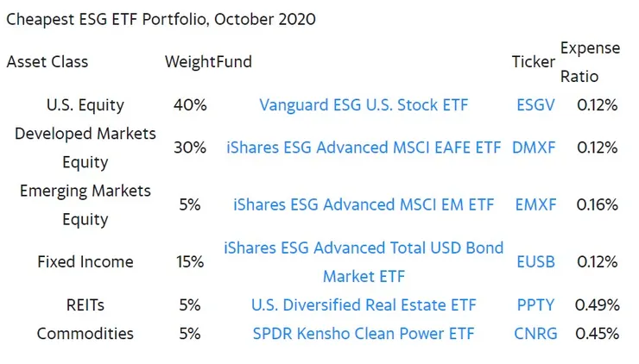Click the iShares ESG Advanced MSCI EAFE ETF link
639x364 pixels.
tap(364, 147)
